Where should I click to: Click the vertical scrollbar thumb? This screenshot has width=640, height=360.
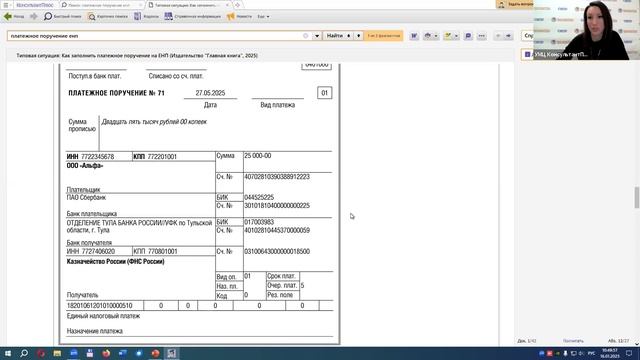click(x=636, y=198)
